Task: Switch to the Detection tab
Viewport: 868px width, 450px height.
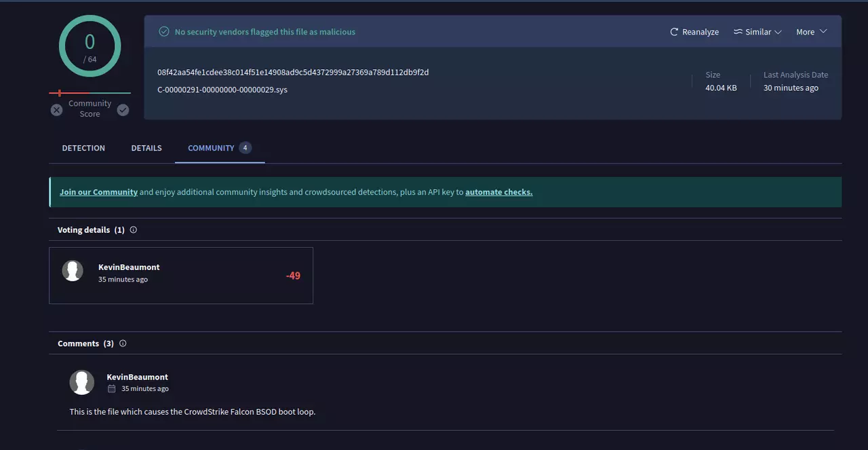Action: click(x=83, y=148)
